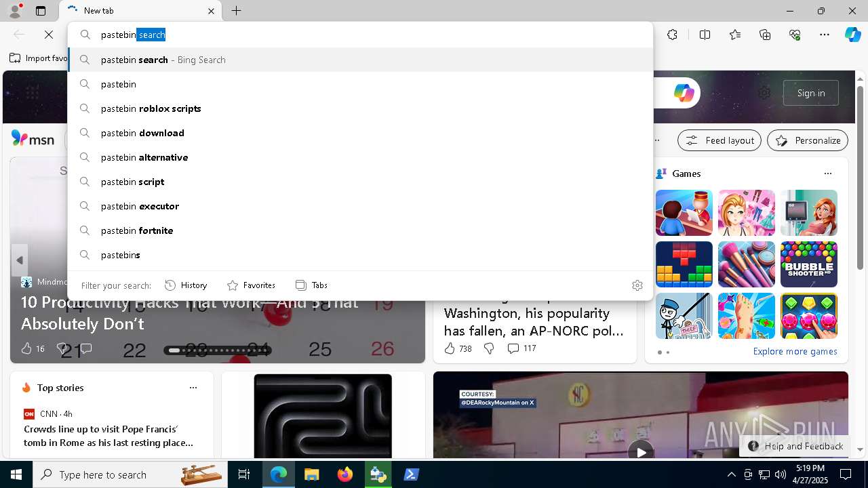
Task: Open the block puzzle game thumbnail
Action: click(x=684, y=264)
